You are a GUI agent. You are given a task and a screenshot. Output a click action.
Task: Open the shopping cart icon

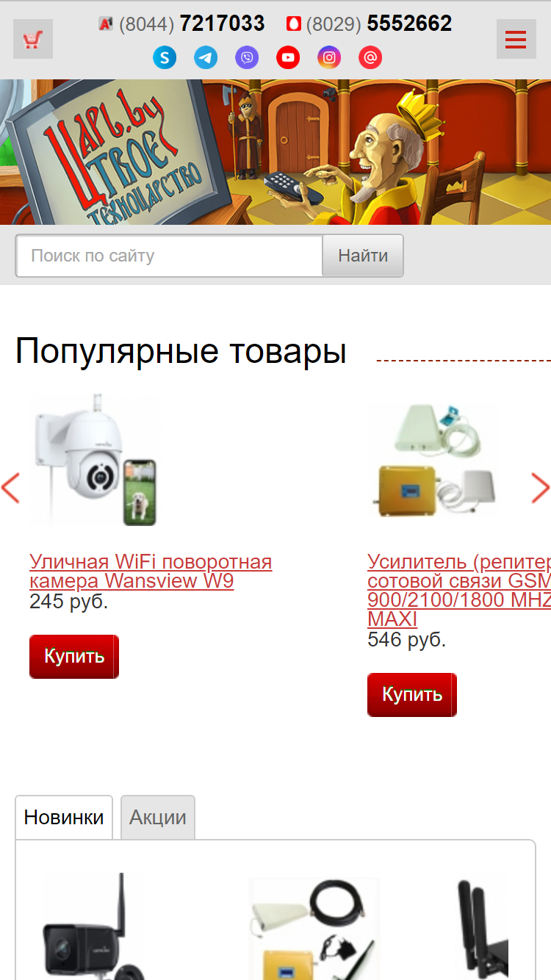[x=33, y=39]
